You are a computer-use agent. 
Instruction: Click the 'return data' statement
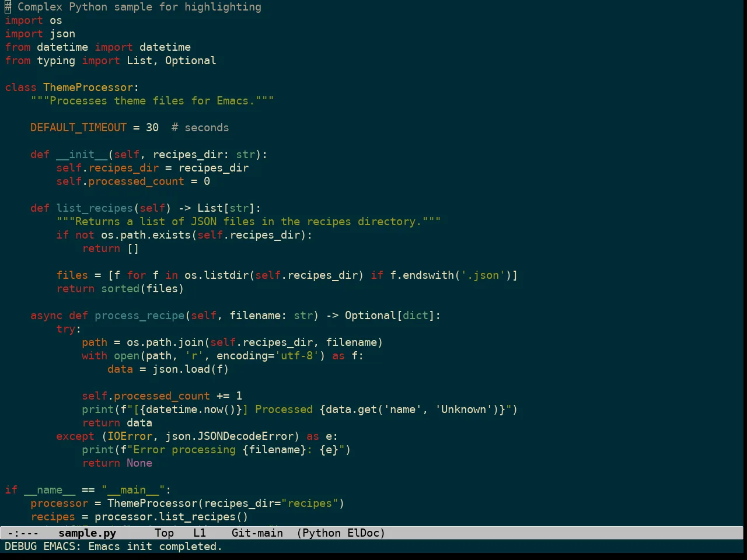[117, 423]
